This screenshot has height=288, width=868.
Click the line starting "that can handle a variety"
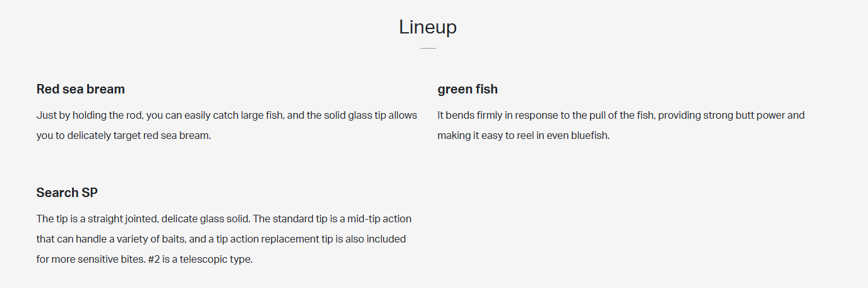(x=221, y=239)
